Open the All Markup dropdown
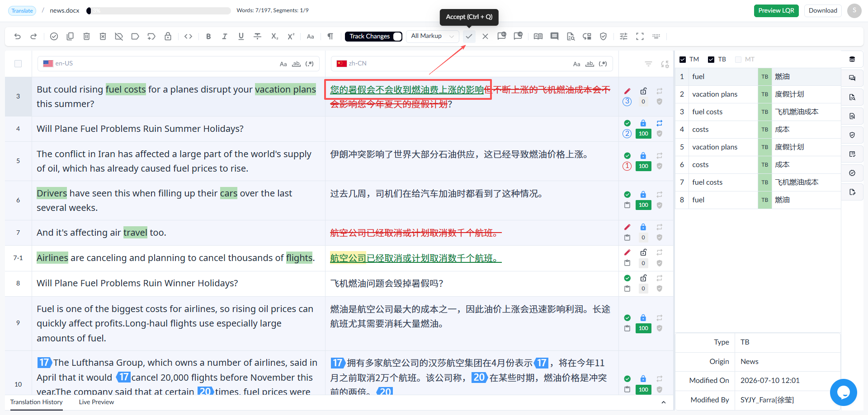The image size is (868, 415). 432,36
